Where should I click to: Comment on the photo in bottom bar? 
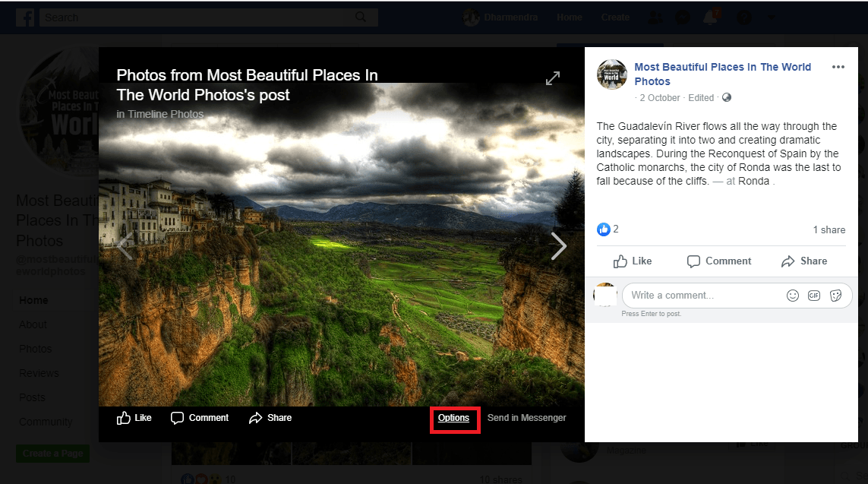click(x=200, y=418)
